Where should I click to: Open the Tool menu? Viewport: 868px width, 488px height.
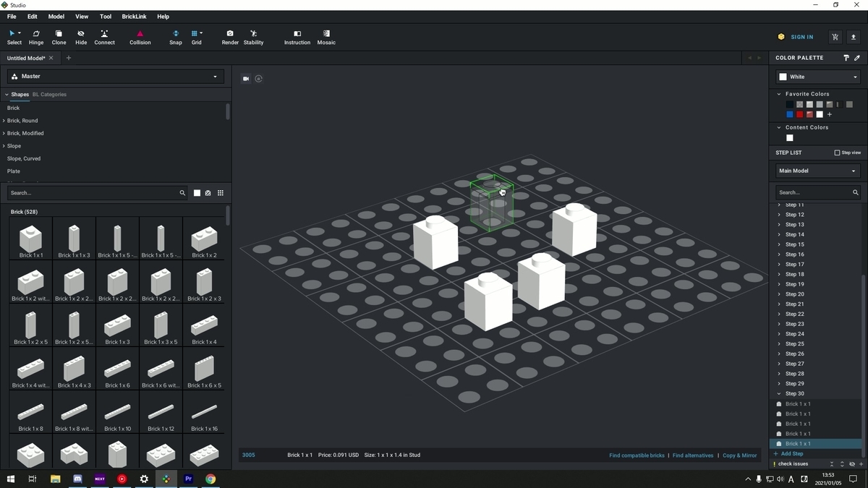tap(106, 16)
